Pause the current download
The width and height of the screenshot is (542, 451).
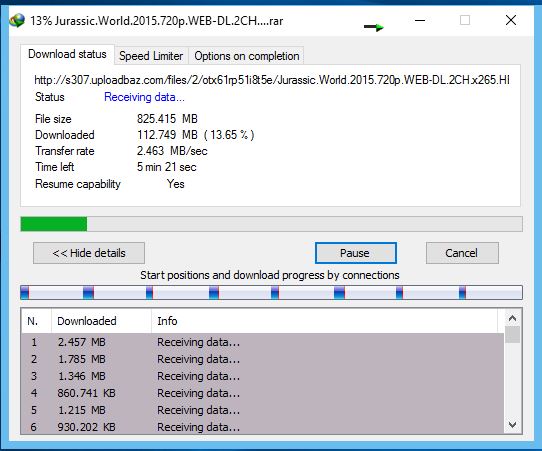pyautogui.click(x=356, y=253)
